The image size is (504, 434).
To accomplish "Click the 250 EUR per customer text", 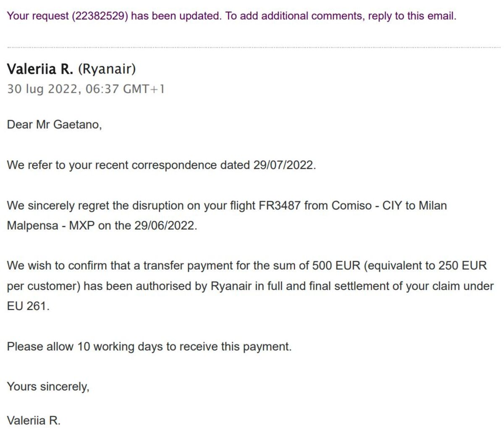I will [462, 266].
